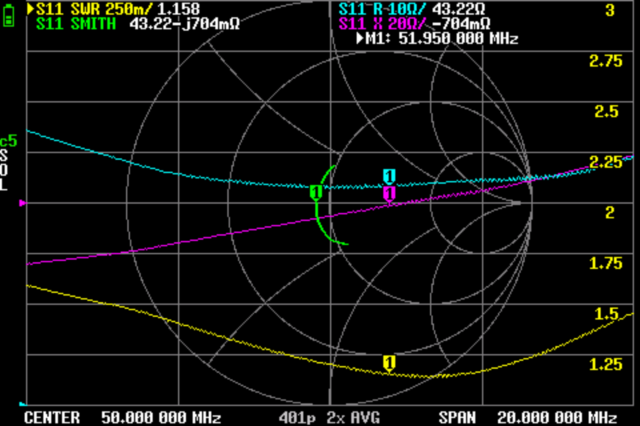Click the yellow active trace arrow before S11 SWR

29,8
